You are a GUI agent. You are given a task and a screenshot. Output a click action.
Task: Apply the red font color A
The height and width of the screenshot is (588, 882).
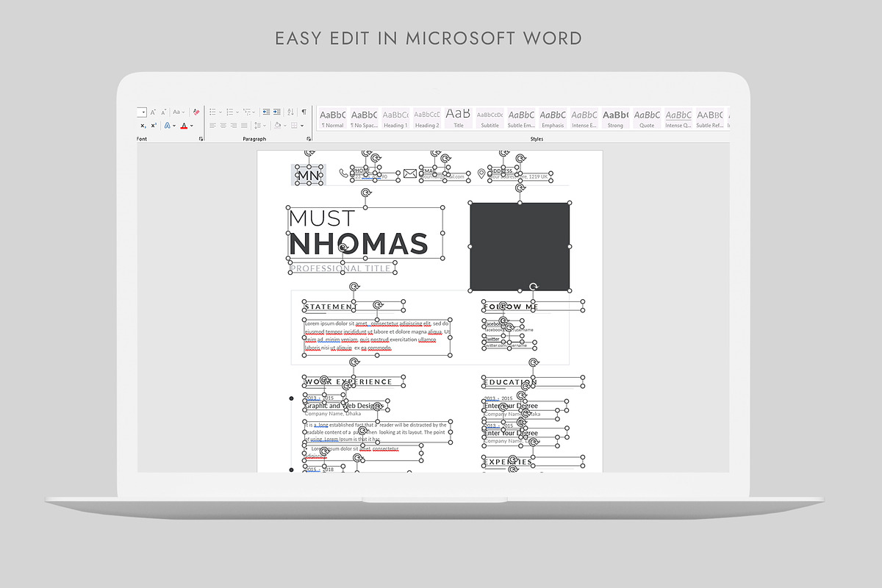(184, 126)
